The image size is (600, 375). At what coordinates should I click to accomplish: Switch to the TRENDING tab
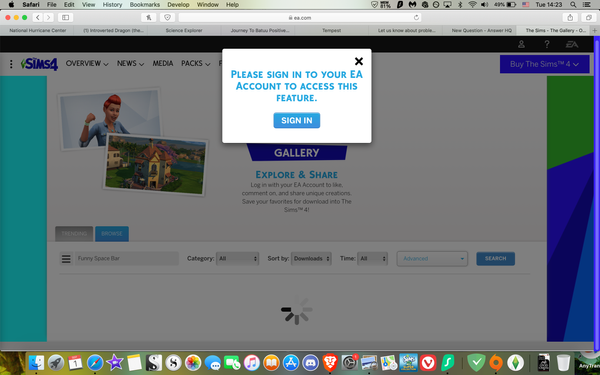(74, 234)
